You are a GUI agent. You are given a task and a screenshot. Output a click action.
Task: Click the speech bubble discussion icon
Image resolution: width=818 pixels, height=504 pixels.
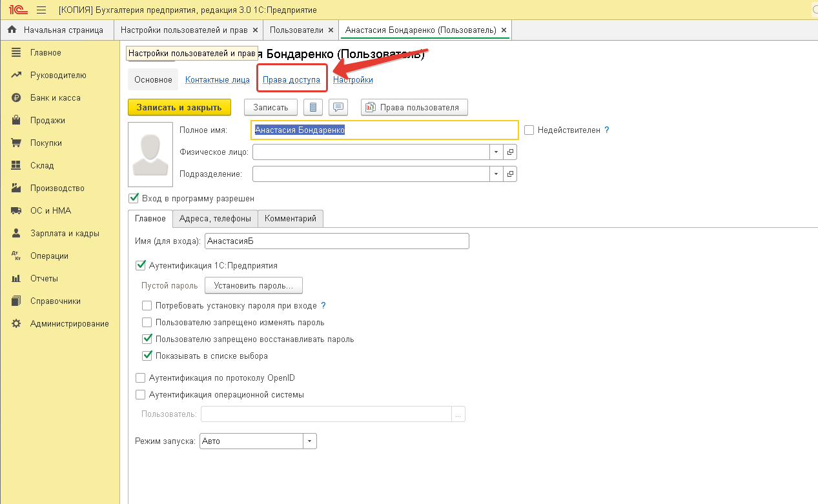pyautogui.click(x=339, y=107)
